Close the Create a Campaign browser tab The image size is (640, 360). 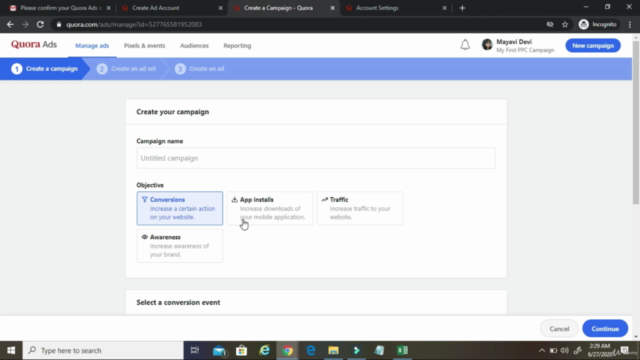(x=332, y=8)
